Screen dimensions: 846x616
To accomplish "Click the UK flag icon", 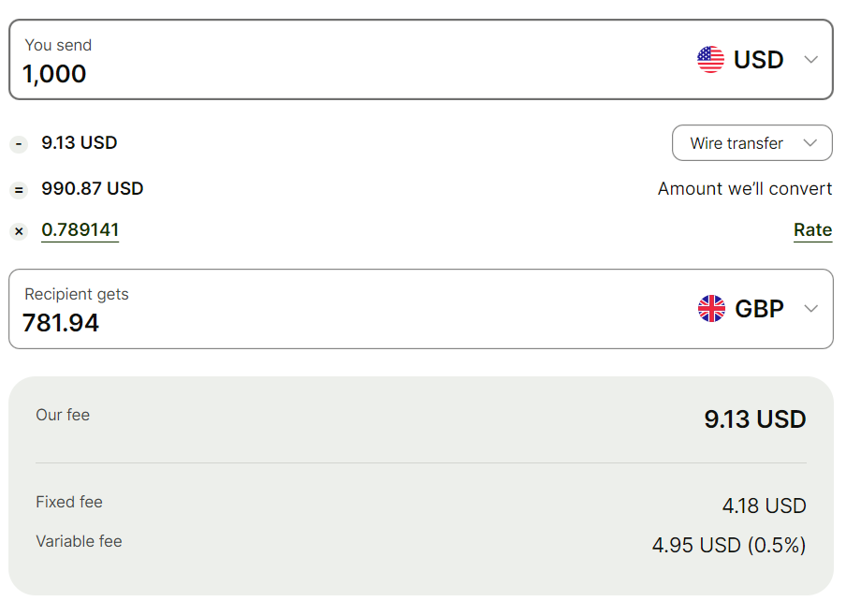I will [x=711, y=309].
